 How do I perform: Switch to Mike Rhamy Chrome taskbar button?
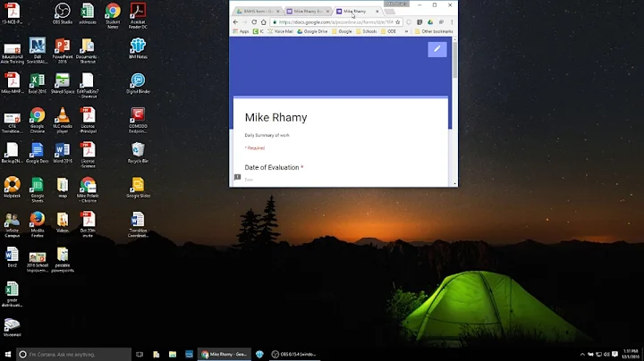click(x=225, y=354)
